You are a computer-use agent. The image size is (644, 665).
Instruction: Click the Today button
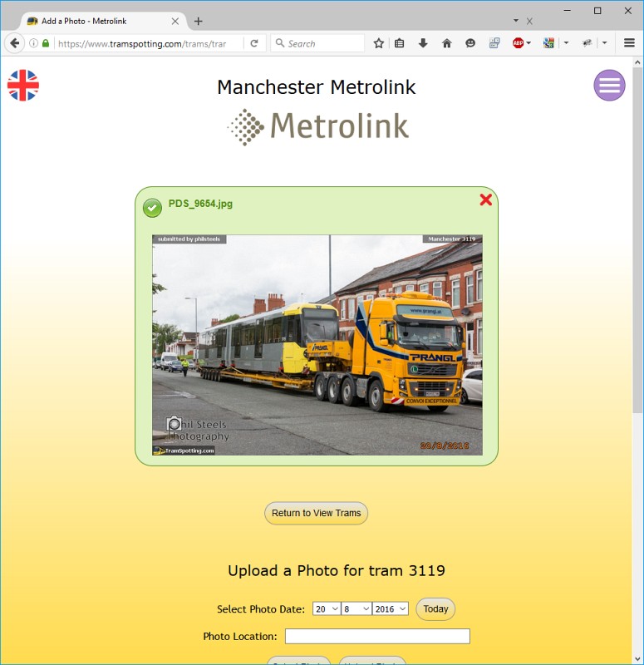coord(435,609)
